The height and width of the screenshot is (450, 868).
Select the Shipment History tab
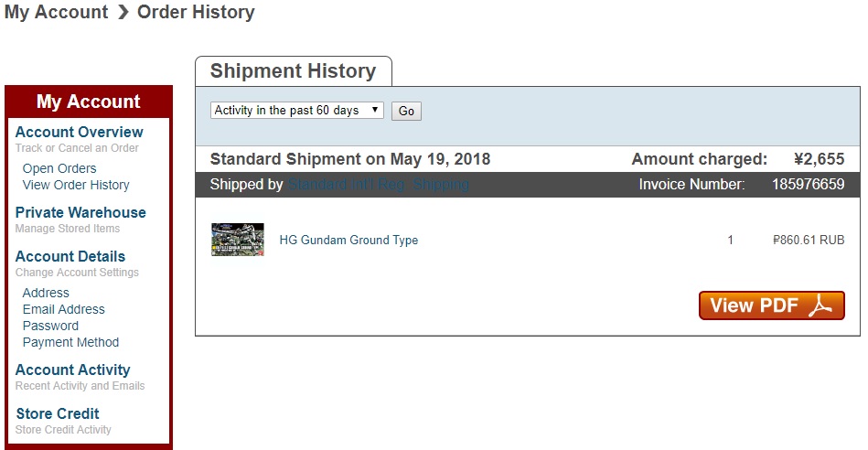pyautogui.click(x=293, y=71)
